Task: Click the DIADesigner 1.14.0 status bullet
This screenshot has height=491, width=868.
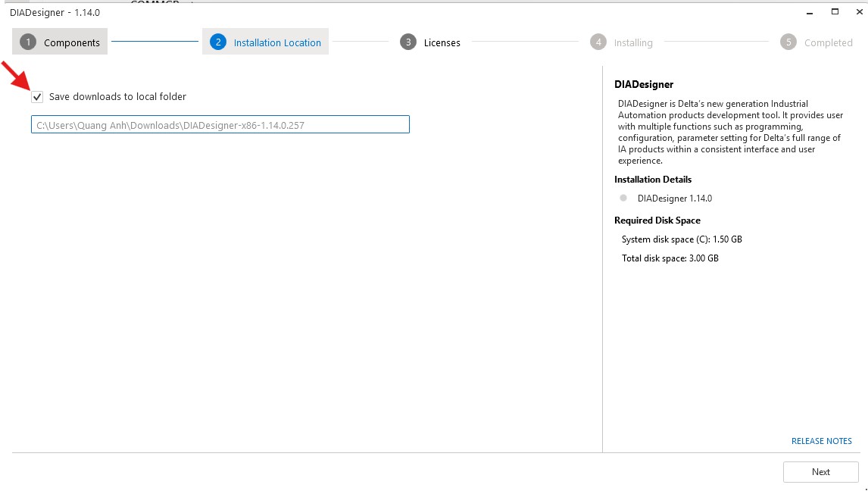Action: [x=623, y=199]
